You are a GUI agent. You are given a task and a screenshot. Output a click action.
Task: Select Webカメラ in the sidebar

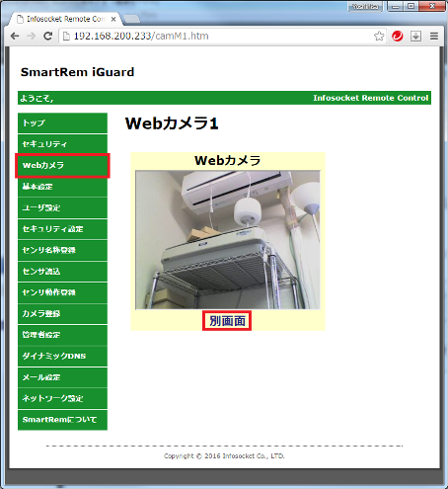[62, 165]
